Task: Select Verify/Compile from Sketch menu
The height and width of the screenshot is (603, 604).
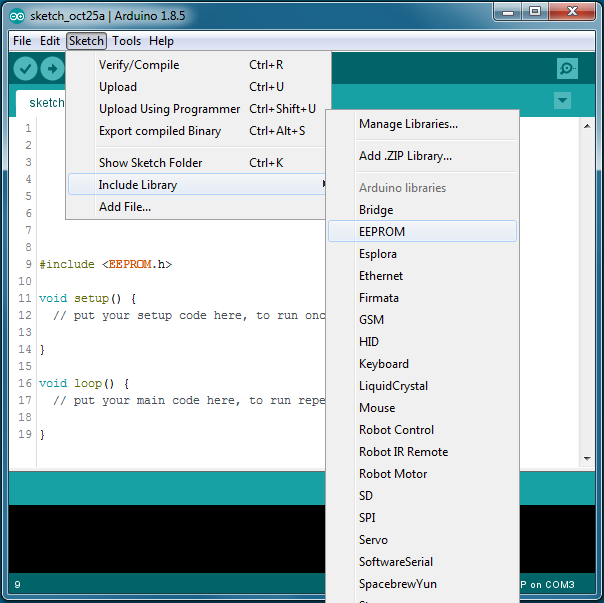Action: click(x=199, y=65)
